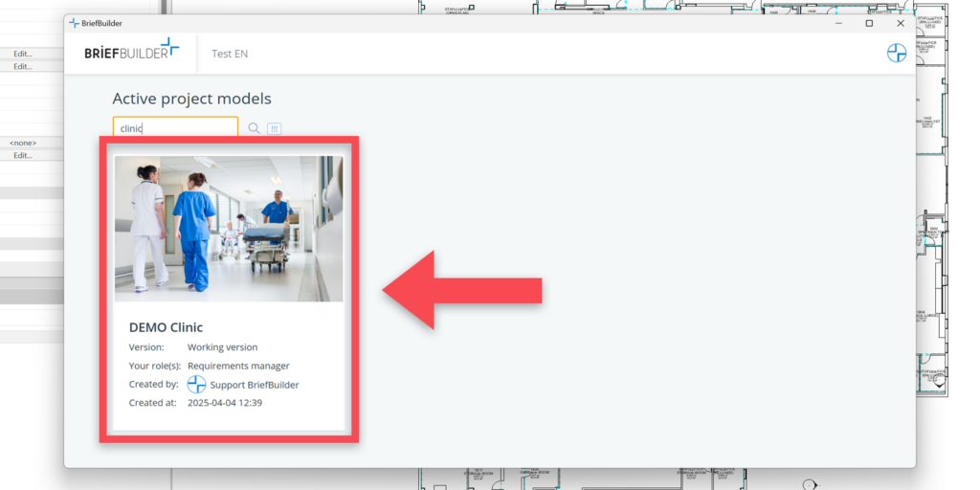The width and height of the screenshot is (980, 490).
Task: Maximize the BriefBuilder window
Action: tap(869, 23)
